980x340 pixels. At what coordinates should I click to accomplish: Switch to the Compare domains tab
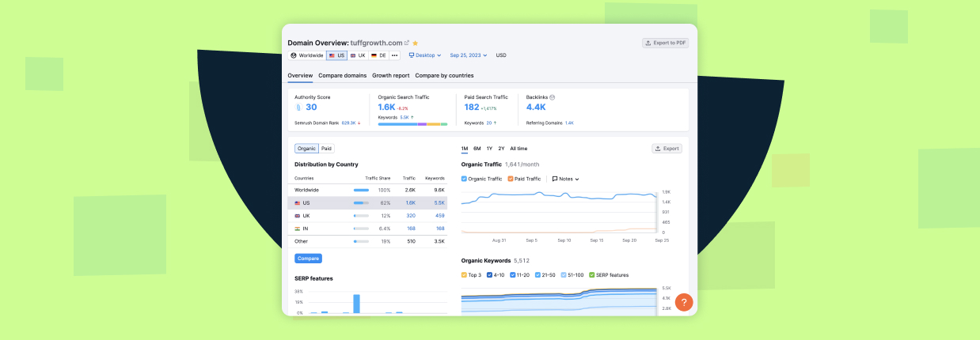(342, 75)
